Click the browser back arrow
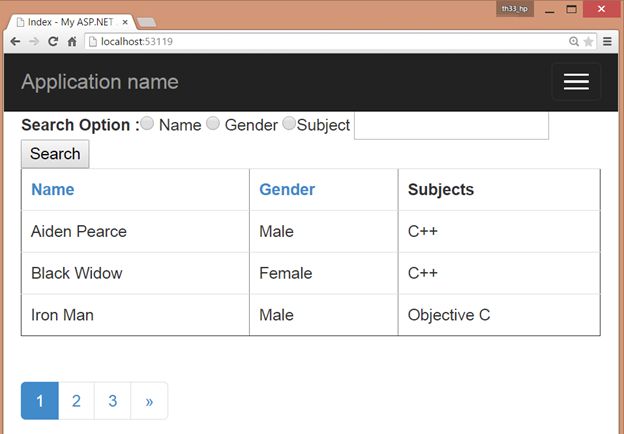This screenshot has height=434, width=624. (15, 41)
